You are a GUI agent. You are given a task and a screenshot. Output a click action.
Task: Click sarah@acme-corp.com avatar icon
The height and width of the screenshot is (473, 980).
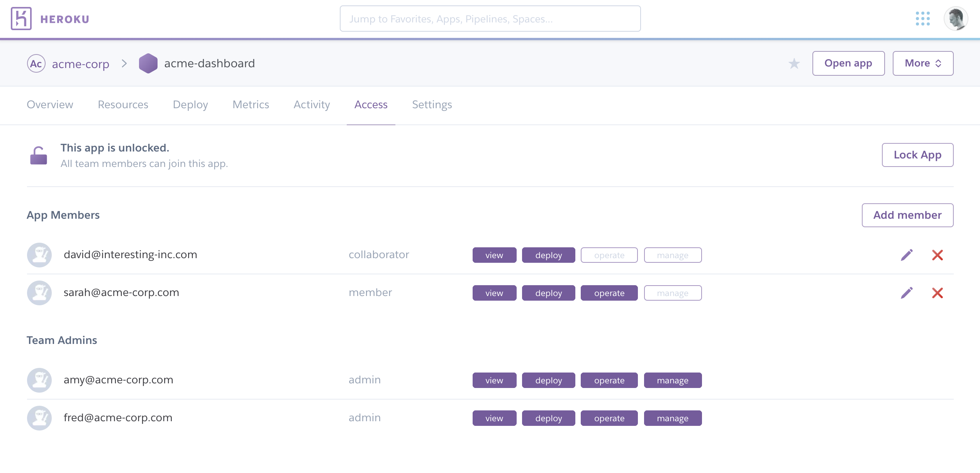tap(39, 293)
